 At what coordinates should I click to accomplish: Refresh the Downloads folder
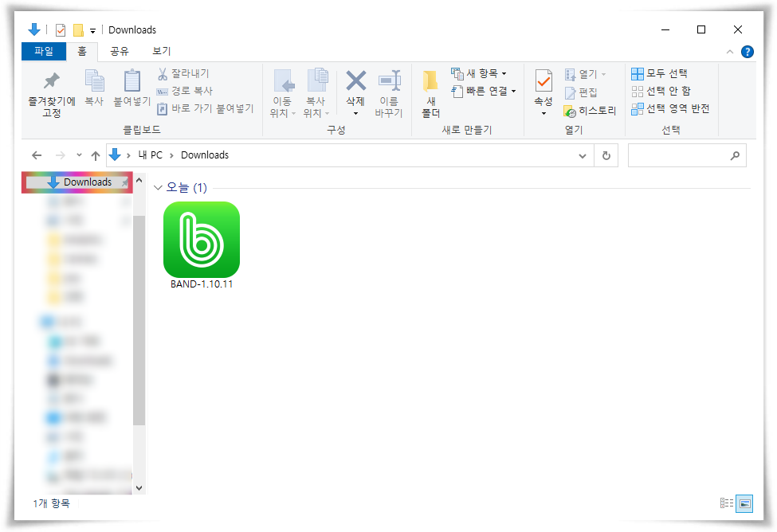[x=606, y=155]
